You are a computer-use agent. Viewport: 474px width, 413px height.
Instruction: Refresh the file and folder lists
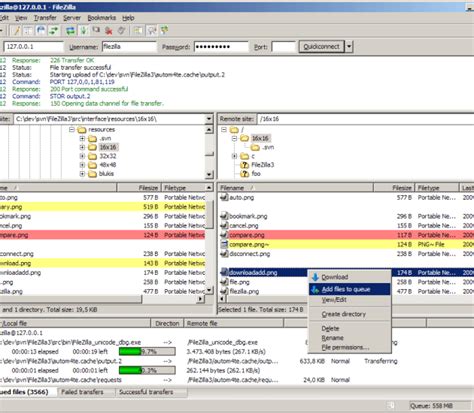[70, 31]
